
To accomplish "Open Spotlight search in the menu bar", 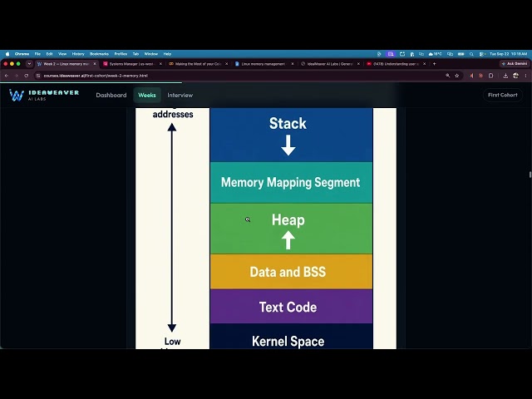I will (x=471, y=54).
